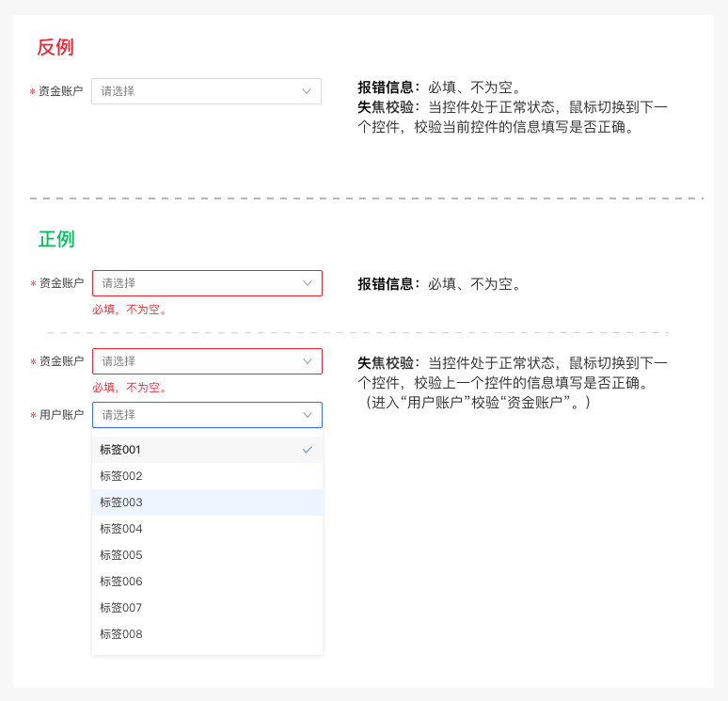The width and height of the screenshot is (728, 701).
Task: Click the blue checkmark icon beside 标签001
Action: 308,450
